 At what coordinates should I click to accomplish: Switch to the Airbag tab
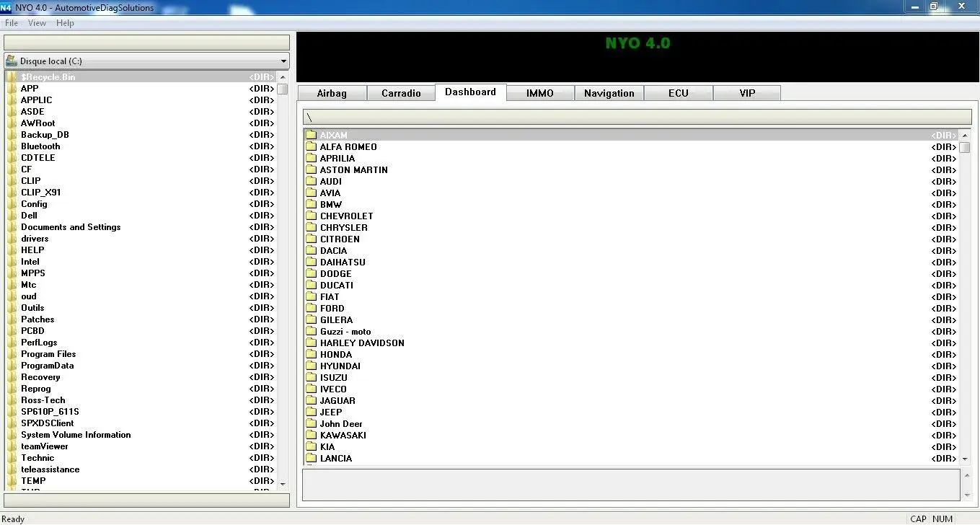click(332, 93)
